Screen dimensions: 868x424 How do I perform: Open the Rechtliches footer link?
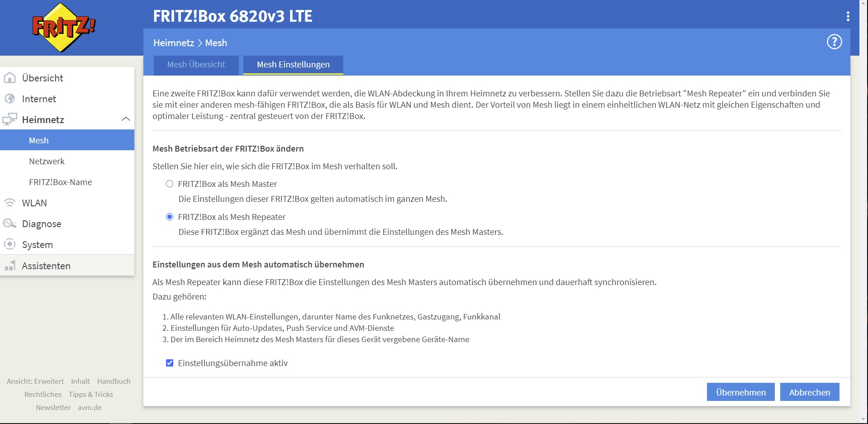coord(43,395)
